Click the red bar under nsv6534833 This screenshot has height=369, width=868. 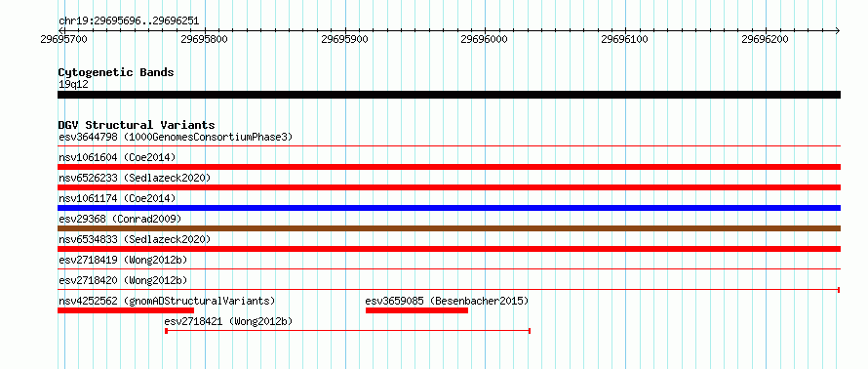click(449, 249)
